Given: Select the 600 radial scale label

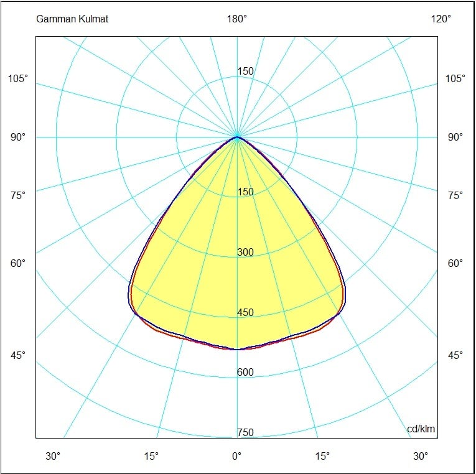Looking at the screenshot, I should coord(245,373).
